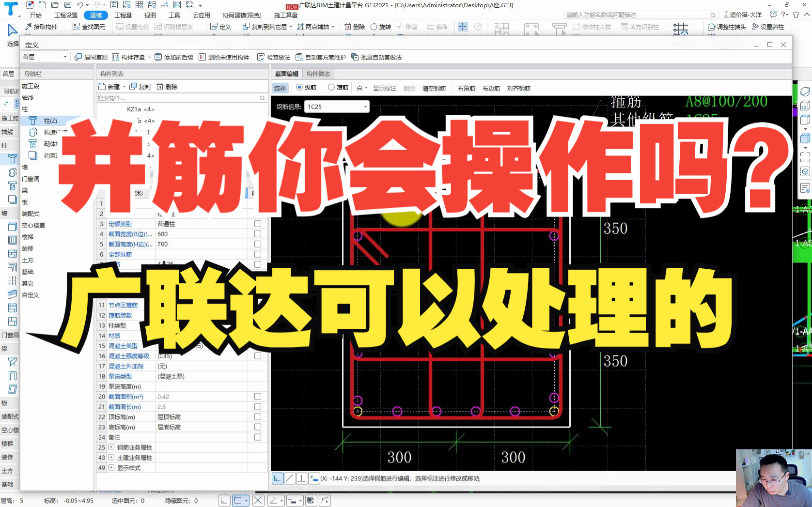Viewport: 812px width, 507px height.
Task: Select 柱(Z) in navigation tree
Action: (x=50, y=121)
